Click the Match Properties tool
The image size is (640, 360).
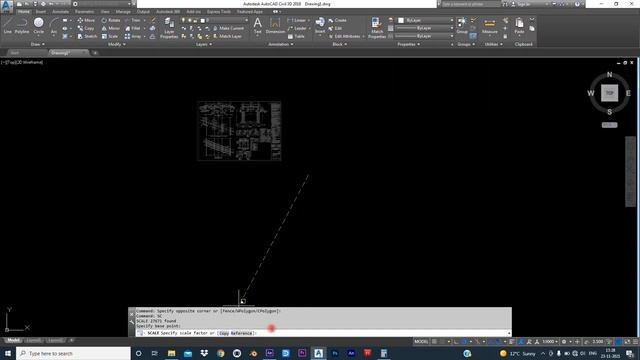pyautogui.click(x=377, y=28)
